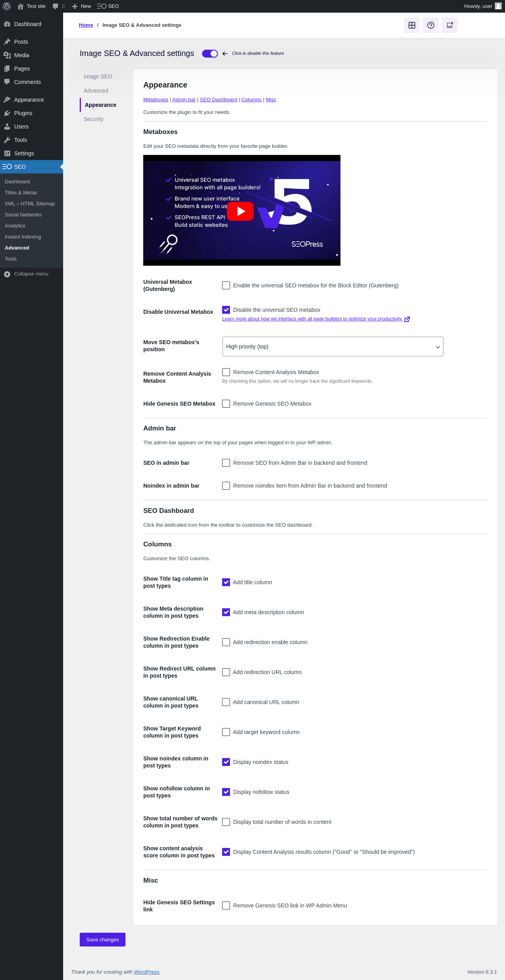Uncheck Disable the universal SEO metabox
This screenshot has width=505, height=980.
pyautogui.click(x=226, y=310)
